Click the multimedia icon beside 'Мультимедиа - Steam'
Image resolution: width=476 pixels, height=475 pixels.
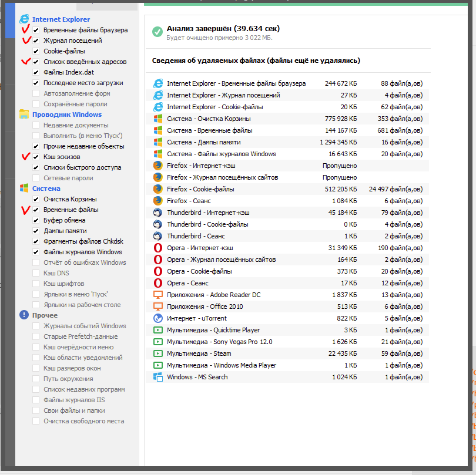pyautogui.click(x=158, y=353)
